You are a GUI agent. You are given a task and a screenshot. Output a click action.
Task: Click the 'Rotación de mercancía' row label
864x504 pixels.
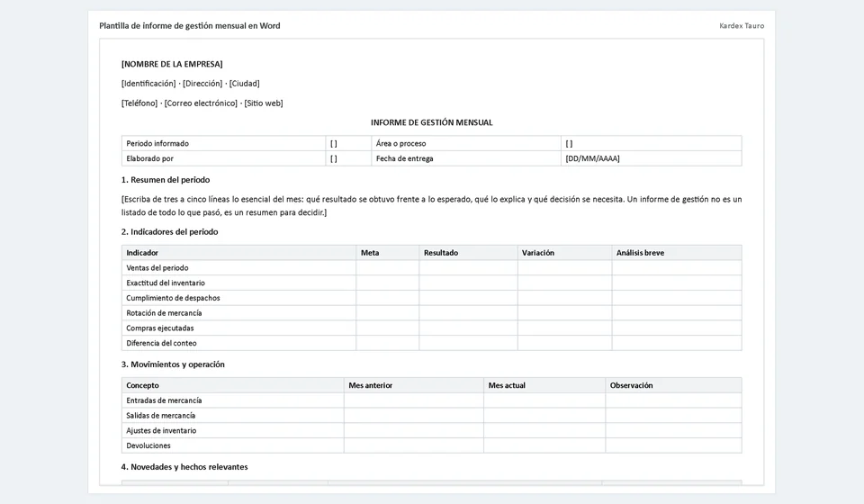(x=164, y=313)
